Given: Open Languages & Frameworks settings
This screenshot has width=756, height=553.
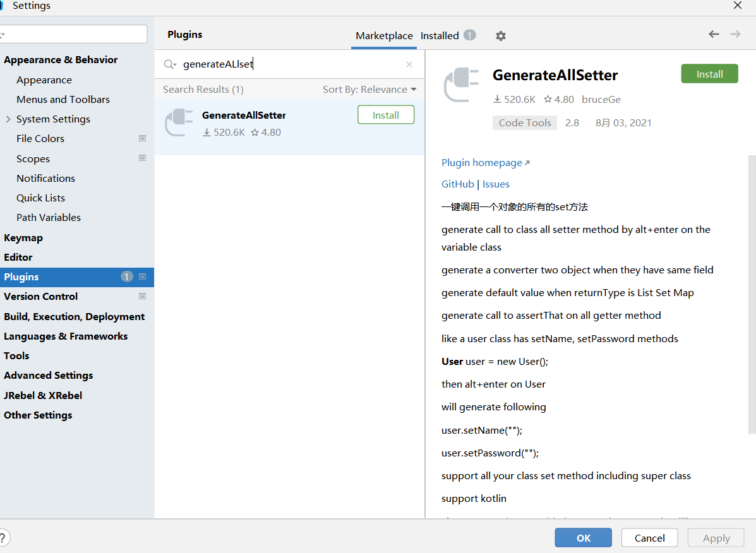Looking at the screenshot, I should click(66, 336).
